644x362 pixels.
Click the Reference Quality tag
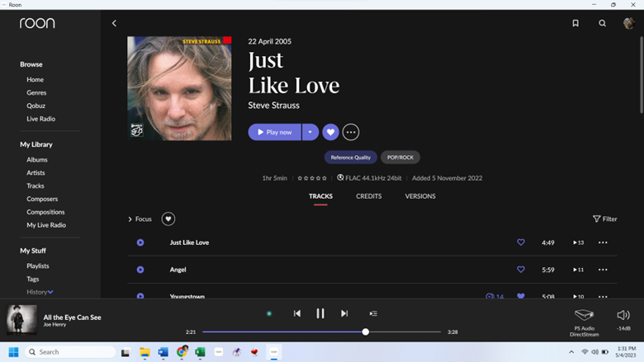coord(351,157)
